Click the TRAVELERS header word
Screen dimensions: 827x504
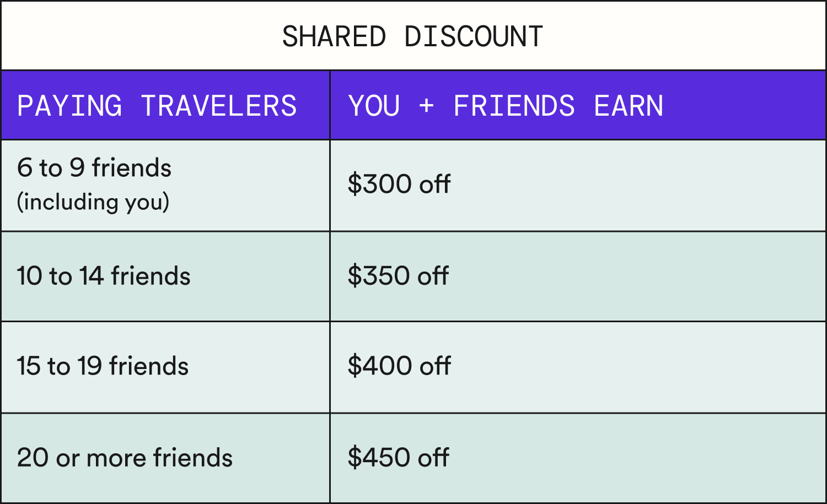[219, 106]
